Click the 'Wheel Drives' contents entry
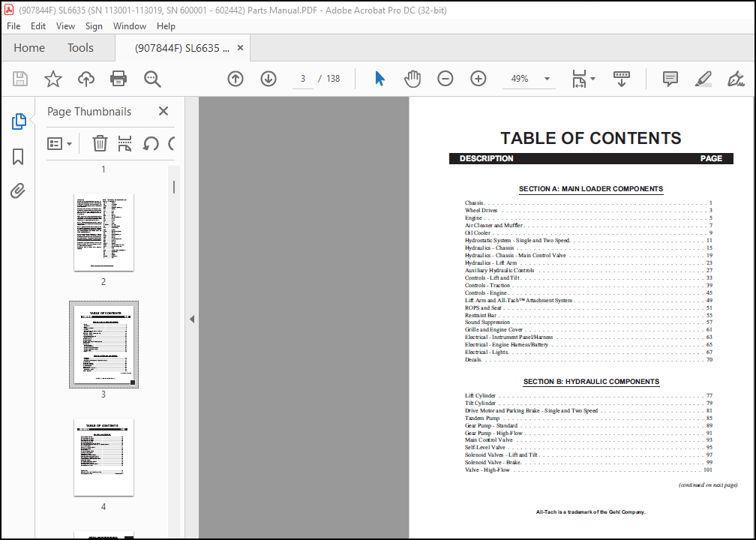Screen dimensions: 756x540 tap(588, 210)
